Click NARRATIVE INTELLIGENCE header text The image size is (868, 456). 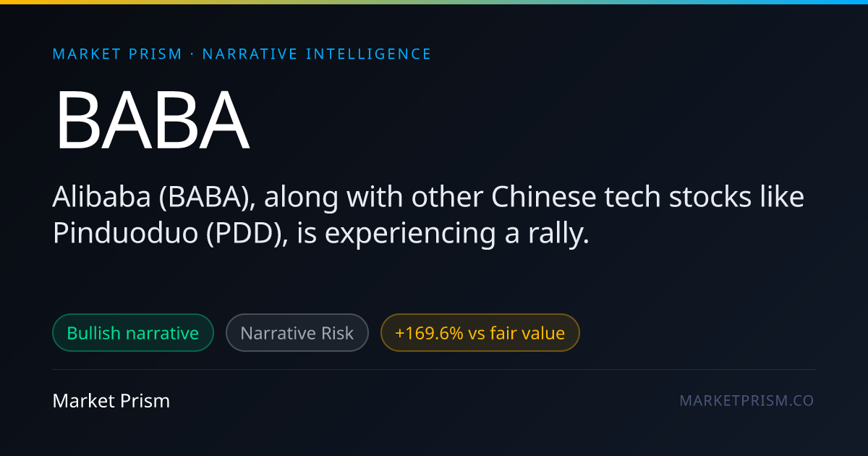point(317,54)
